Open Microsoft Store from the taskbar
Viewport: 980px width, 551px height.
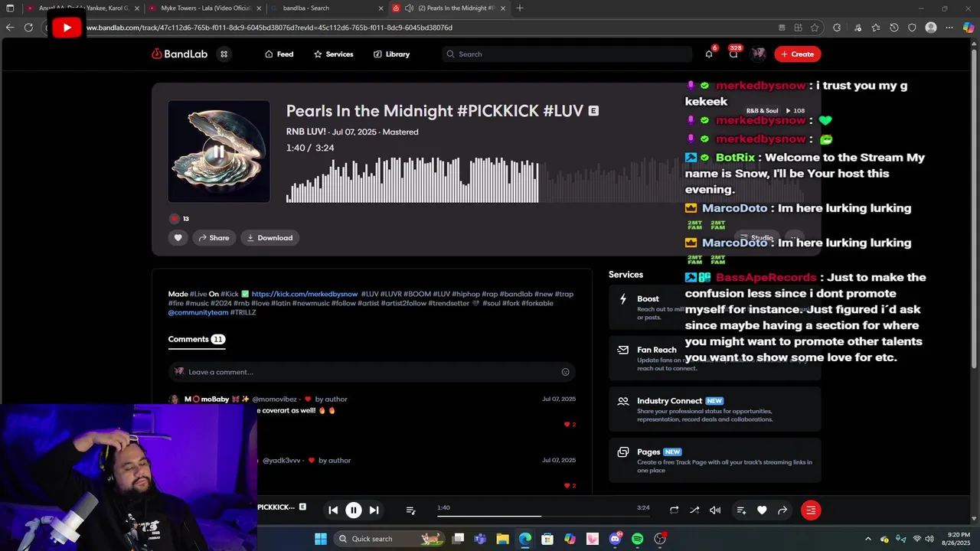point(547,539)
